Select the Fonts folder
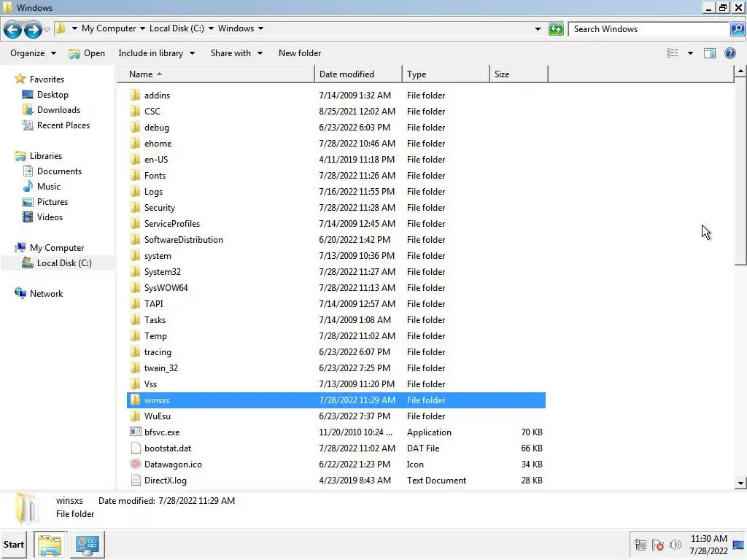 (155, 176)
